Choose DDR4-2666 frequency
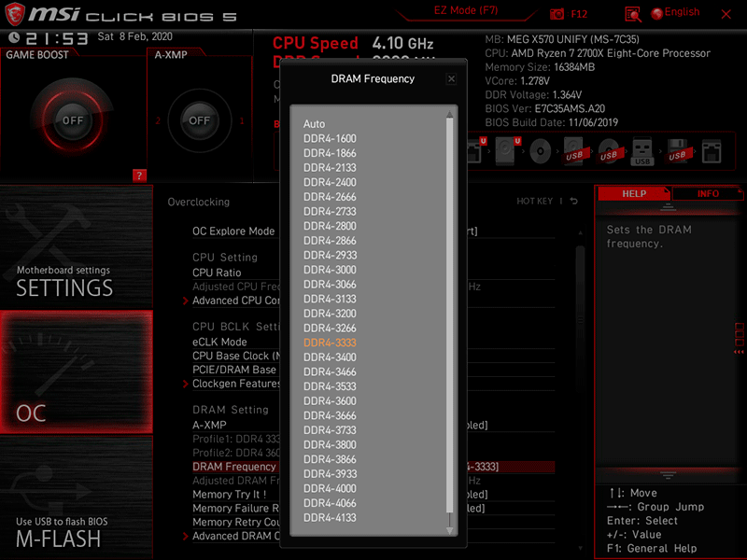Image resolution: width=747 pixels, height=560 pixels. 330,197
